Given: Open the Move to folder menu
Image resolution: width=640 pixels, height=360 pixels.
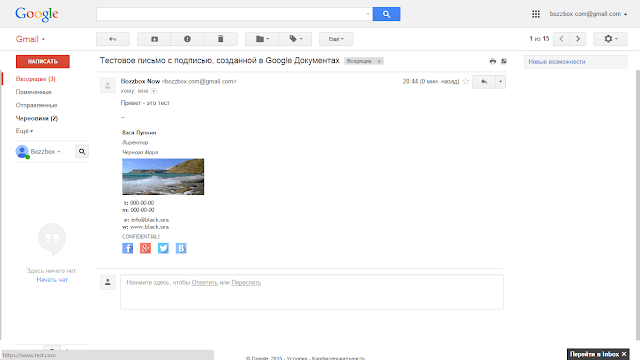Looking at the screenshot, I should [x=262, y=39].
